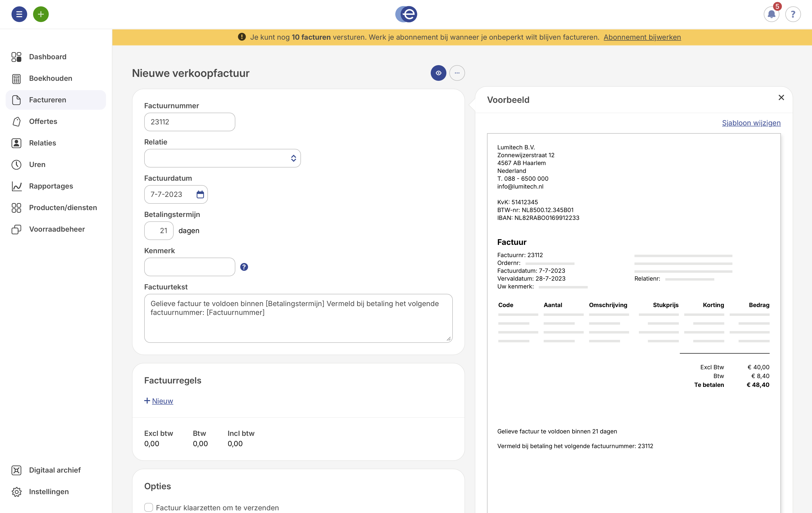Viewport: 812px width, 513px height.
Task: Click the Betalingstermijn days field
Action: pos(159,231)
